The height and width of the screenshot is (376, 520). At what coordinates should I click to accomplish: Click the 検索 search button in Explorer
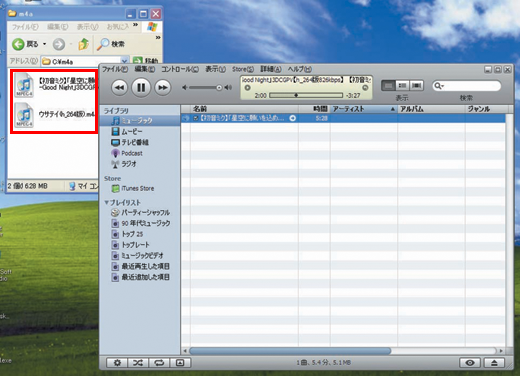click(x=110, y=44)
